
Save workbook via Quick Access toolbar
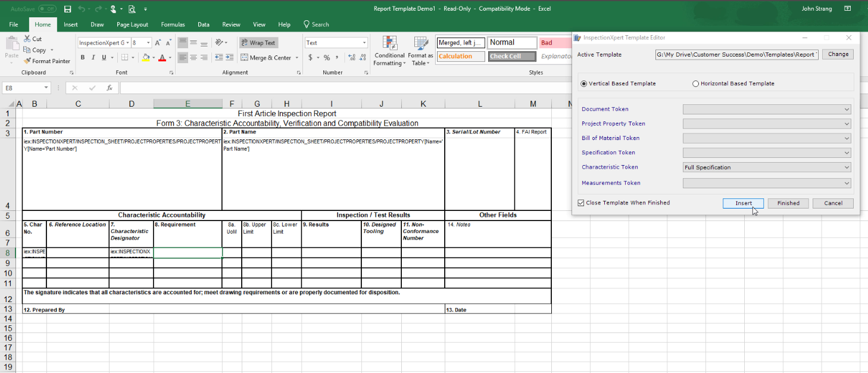(67, 8)
